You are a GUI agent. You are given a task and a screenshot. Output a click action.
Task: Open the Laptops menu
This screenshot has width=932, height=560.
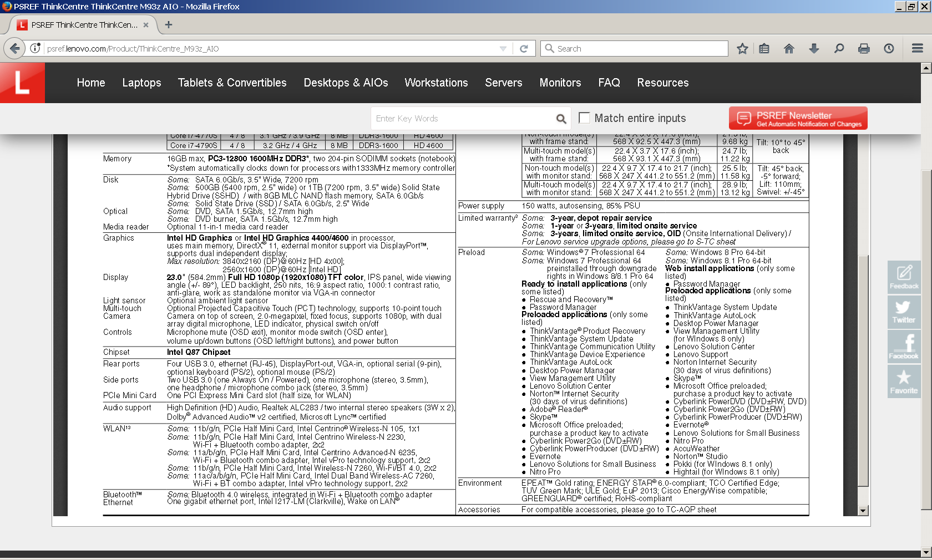click(141, 83)
